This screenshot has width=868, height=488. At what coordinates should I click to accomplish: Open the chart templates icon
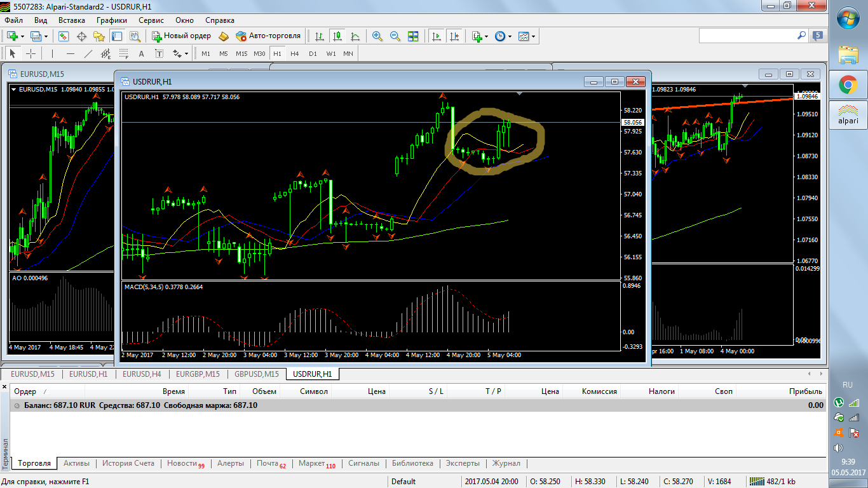tap(523, 36)
